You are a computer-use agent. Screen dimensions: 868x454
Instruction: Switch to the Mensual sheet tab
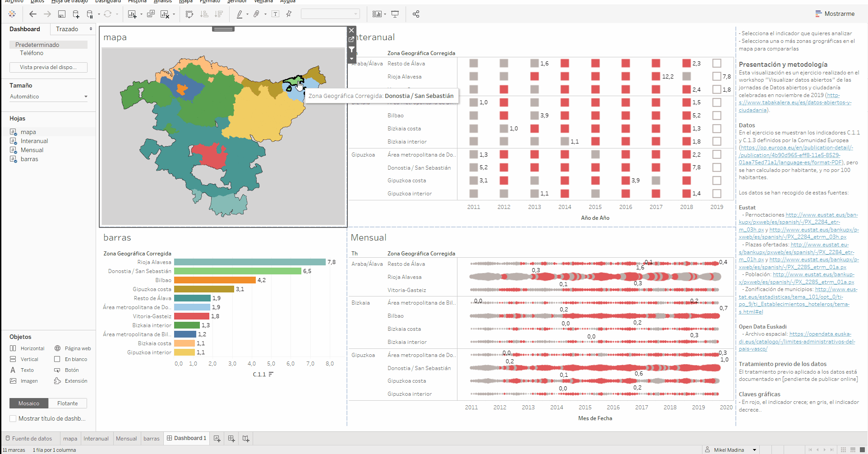tap(126, 439)
